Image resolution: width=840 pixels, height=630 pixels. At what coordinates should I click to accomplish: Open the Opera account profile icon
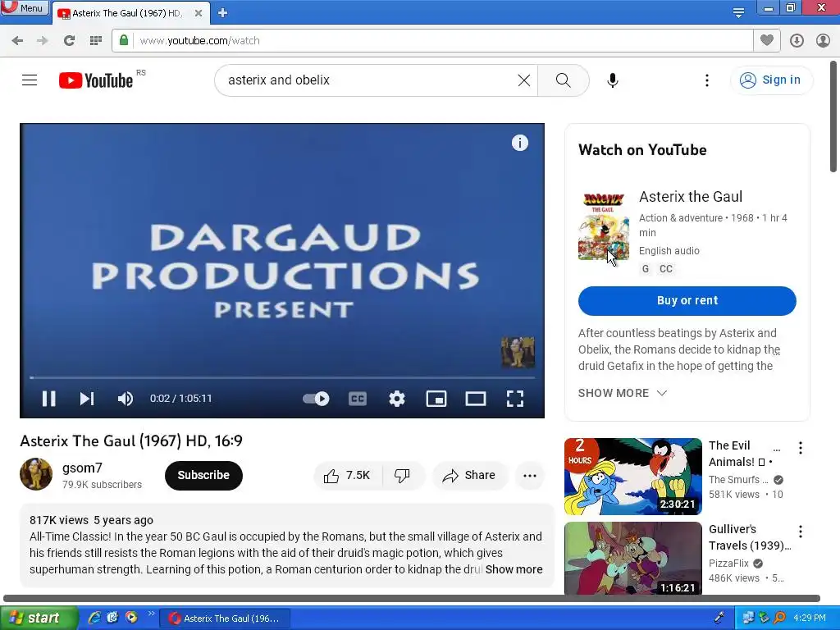coord(823,41)
